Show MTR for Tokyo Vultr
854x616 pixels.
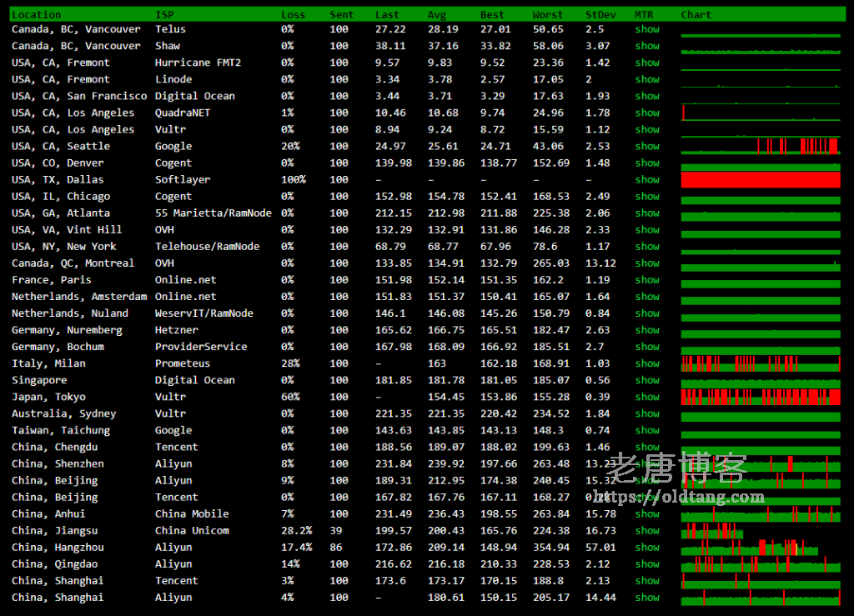[647, 398]
